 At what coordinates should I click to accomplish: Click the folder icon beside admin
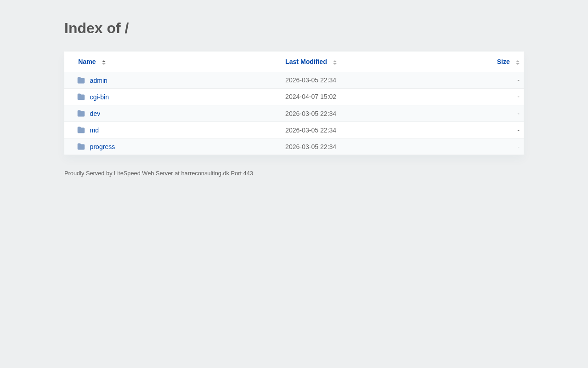[x=81, y=80]
